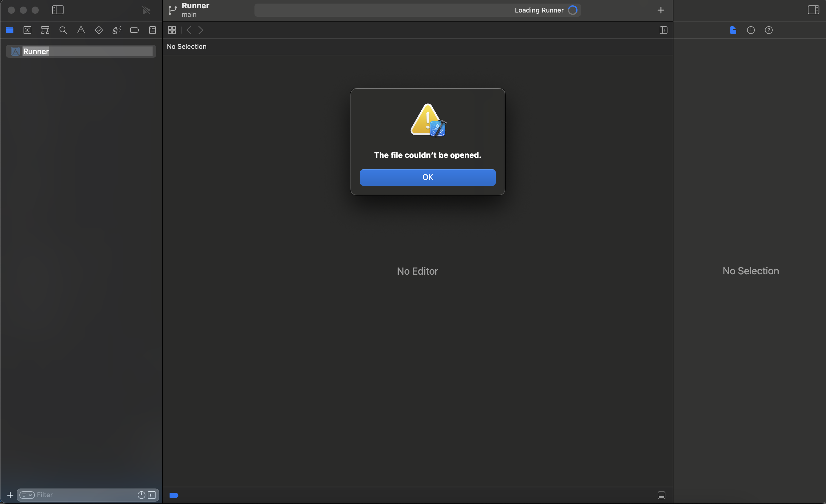Open the Report navigator
The image size is (826, 504).
click(153, 30)
